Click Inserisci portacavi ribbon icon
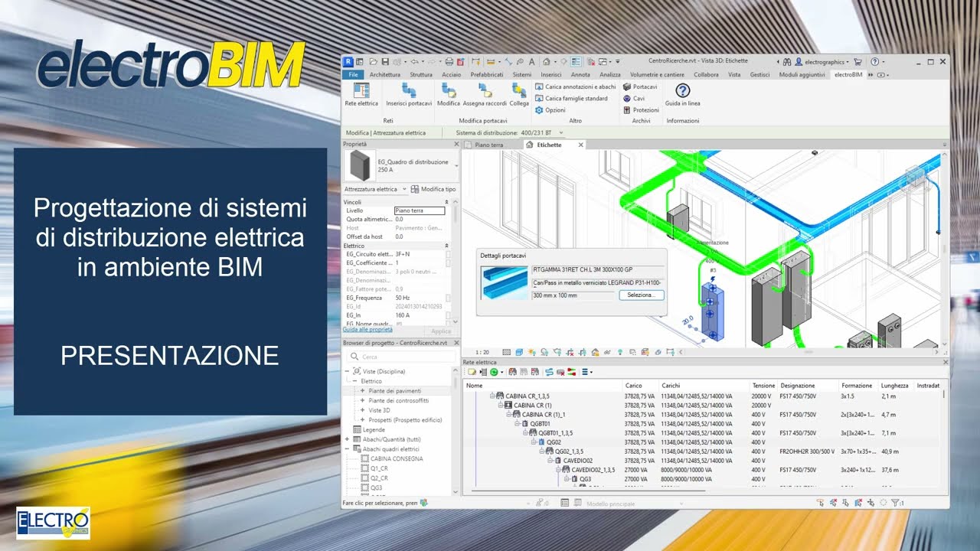 tap(408, 95)
